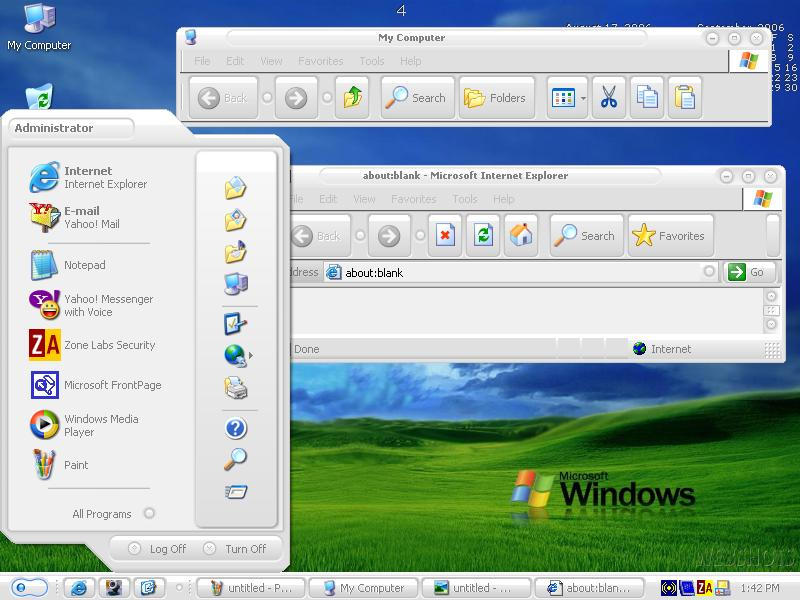Image resolution: width=800 pixels, height=600 pixels.
Task: Click the Go button beside address bar
Action: click(x=748, y=272)
